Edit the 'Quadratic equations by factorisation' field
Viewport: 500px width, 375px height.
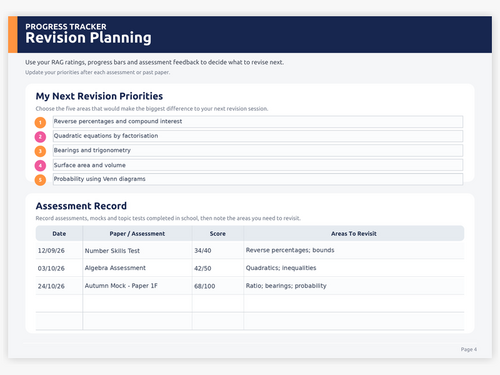pos(258,136)
